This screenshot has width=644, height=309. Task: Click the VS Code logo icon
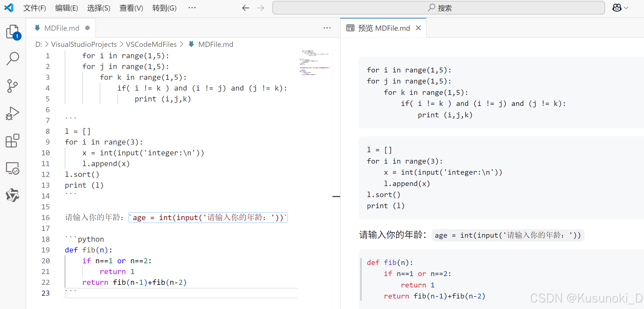[9, 8]
